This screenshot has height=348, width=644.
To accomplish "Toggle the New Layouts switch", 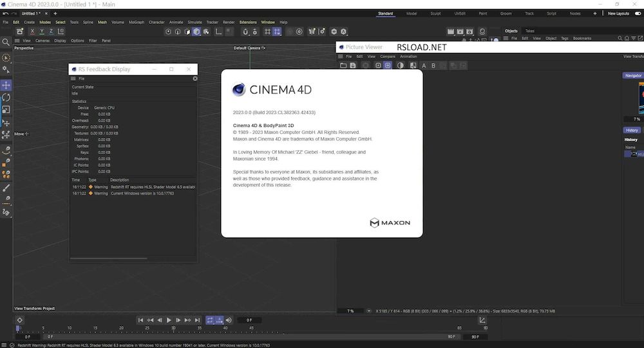I will tap(638, 14).
